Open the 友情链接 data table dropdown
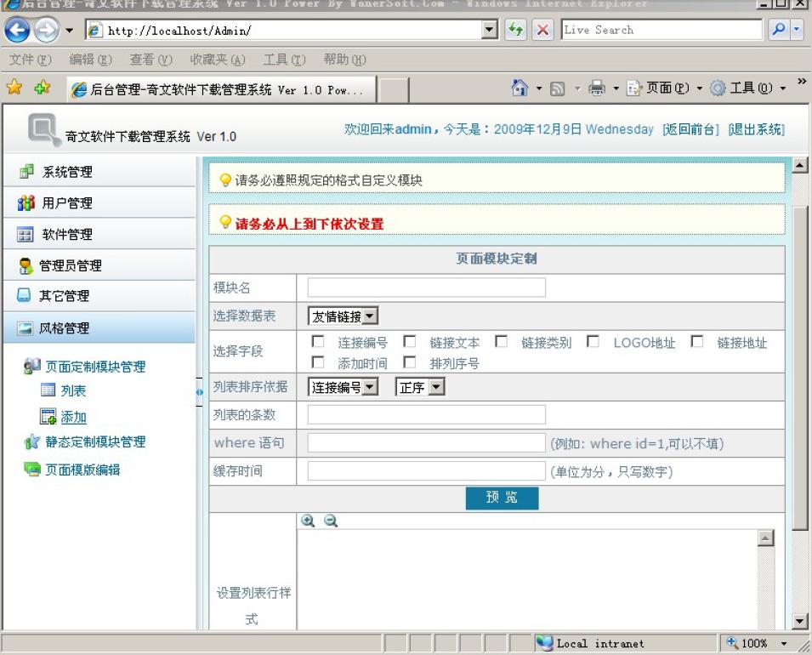The width and height of the screenshot is (812, 655). (343, 316)
